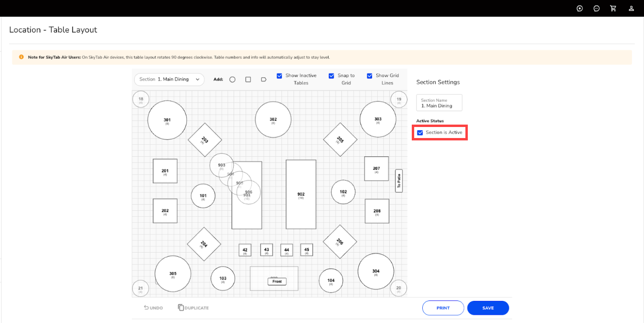Click the Print button
Screen dimensions: 644x323
[x=443, y=308]
